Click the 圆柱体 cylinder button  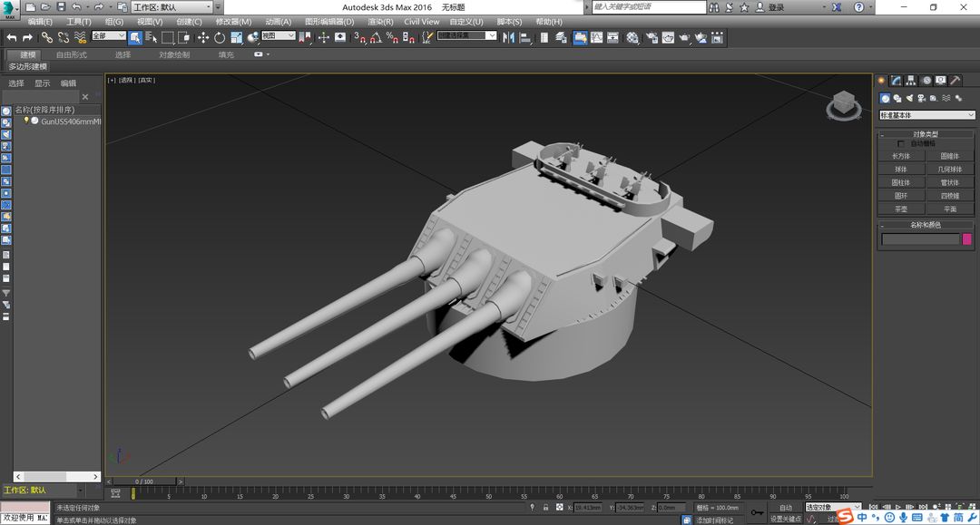click(901, 182)
